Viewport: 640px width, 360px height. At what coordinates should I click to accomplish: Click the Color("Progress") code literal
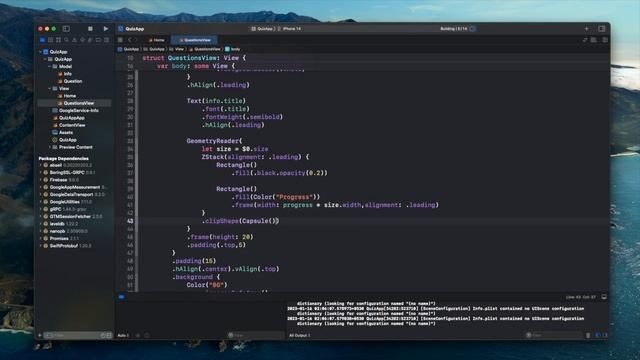coord(287,197)
